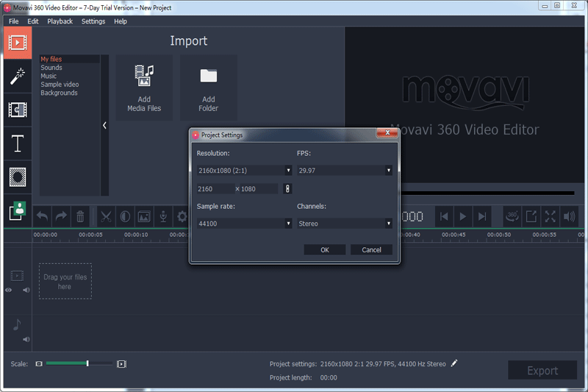The image size is (588, 392).
Task: Open the Filters magic wand tab
Action: [x=18, y=76]
